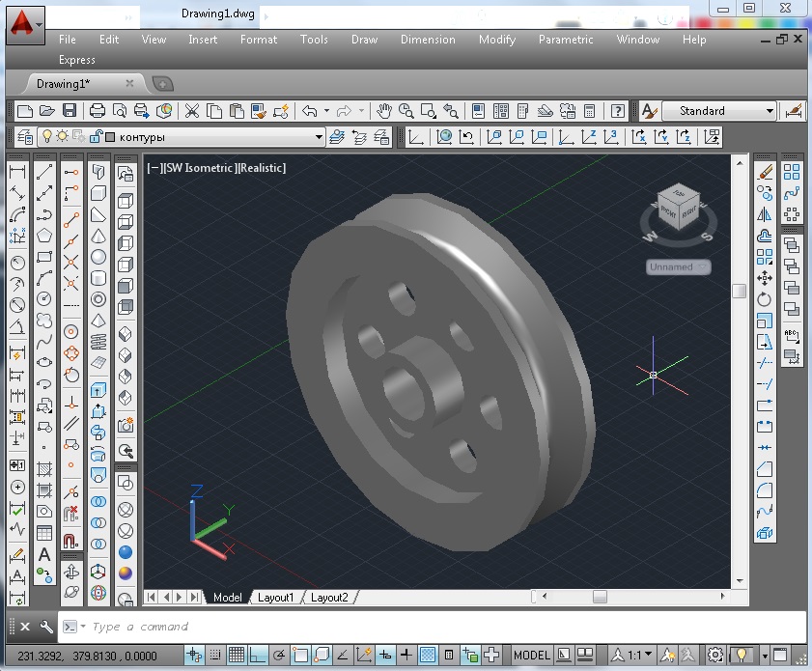This screenshot has width=812, height=671.
Task: Select the Mirror modify tool
Action: click(765, 214)
